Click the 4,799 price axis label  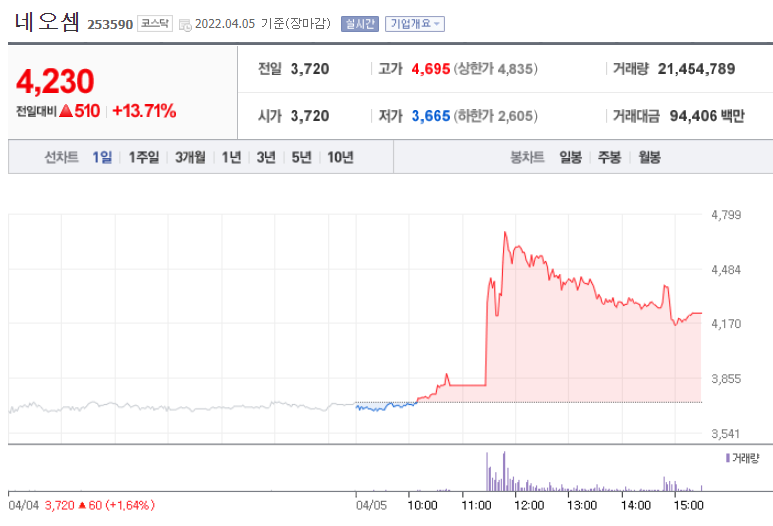[x=726, y=215]
